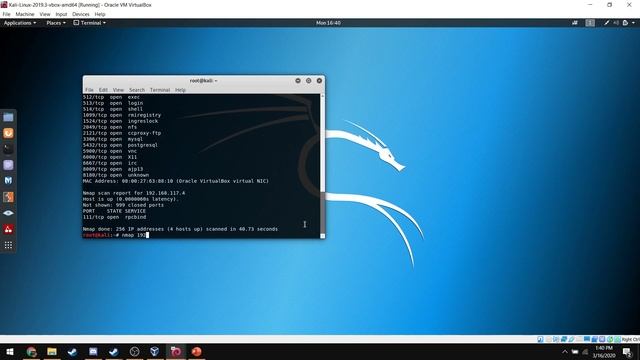Open VirtualBox Manager cube taskbar icon
Screen dimensions: 640x360
(155, 352)
